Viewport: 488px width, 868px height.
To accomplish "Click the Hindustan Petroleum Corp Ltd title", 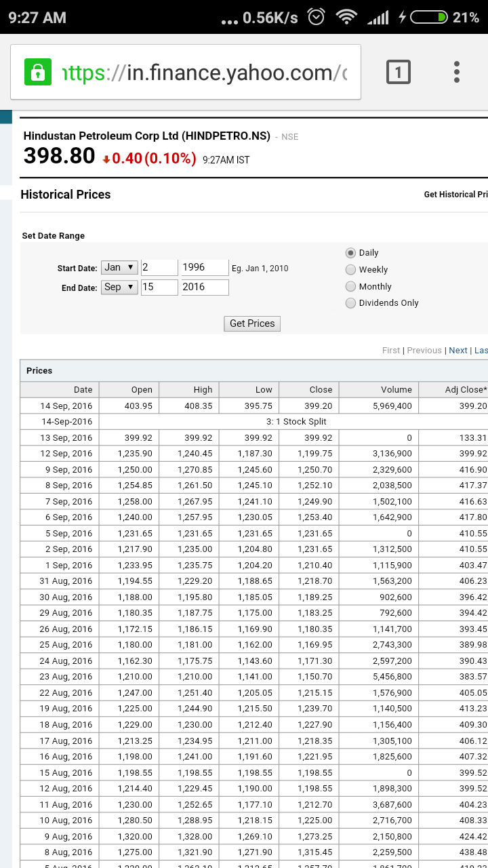I will click(x=147, y=136).
